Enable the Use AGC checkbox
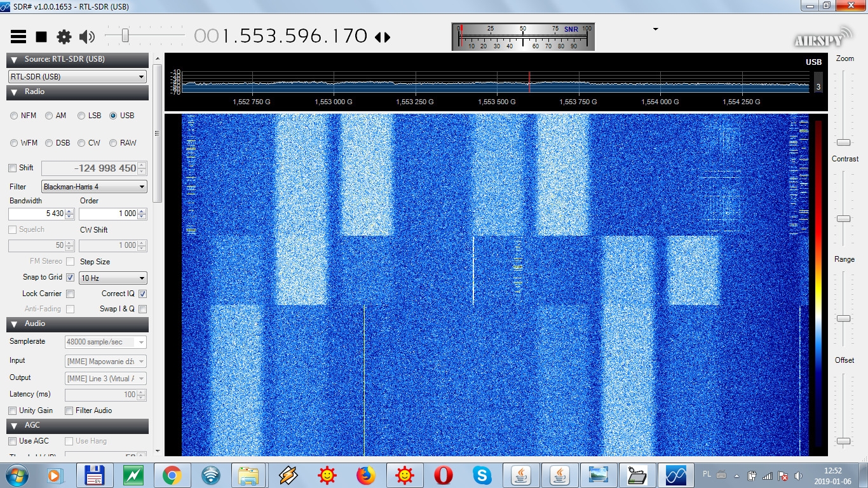This screenshot has height=488, width=868. tap(13, 441)
